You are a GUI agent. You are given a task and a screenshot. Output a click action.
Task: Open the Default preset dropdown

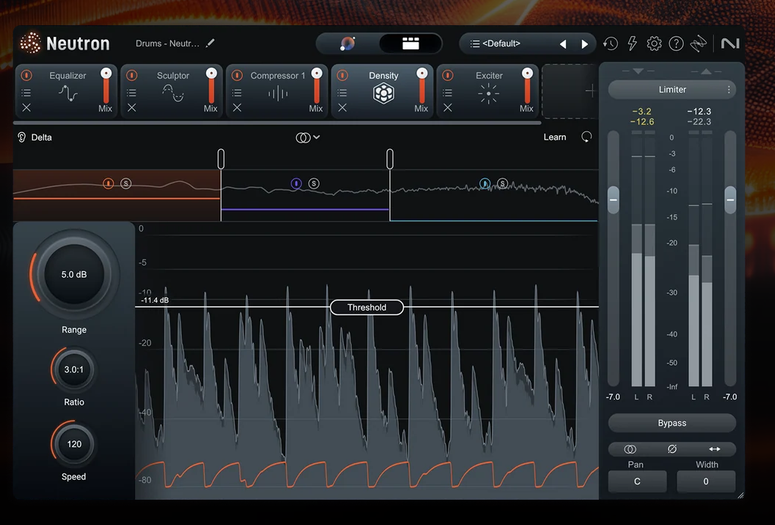pyautogui.click(x=501, y=44)
